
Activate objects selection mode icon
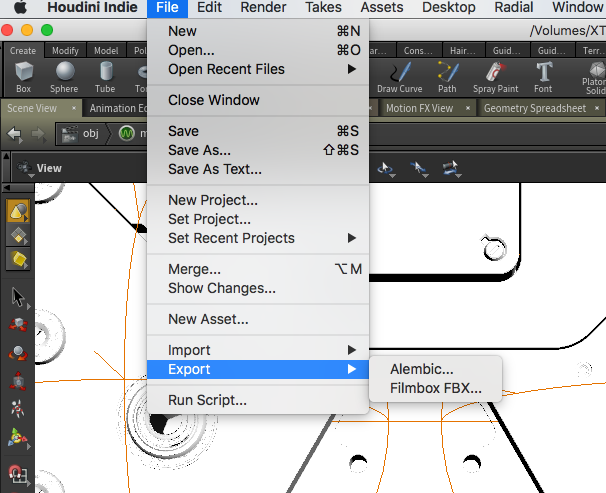point(18,211)
